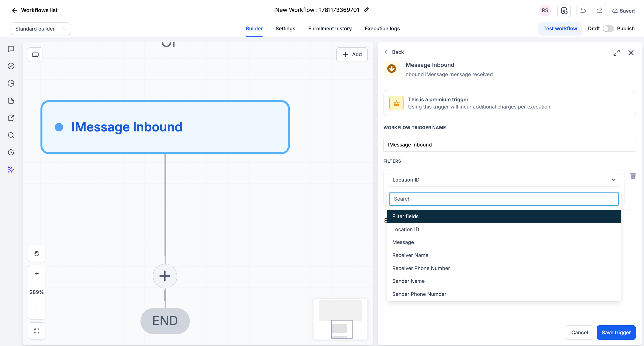Delete the Location ID filter
Viewport: 644px width, 346px height.
[x=633, y=176]
